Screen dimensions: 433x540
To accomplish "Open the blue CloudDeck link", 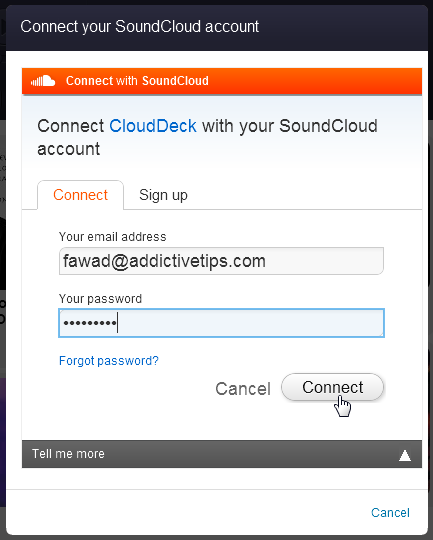I will point(153,126).
